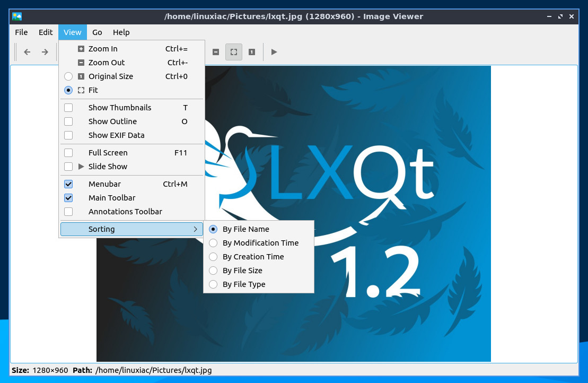Open the Go menu

[x=97, y=32]
